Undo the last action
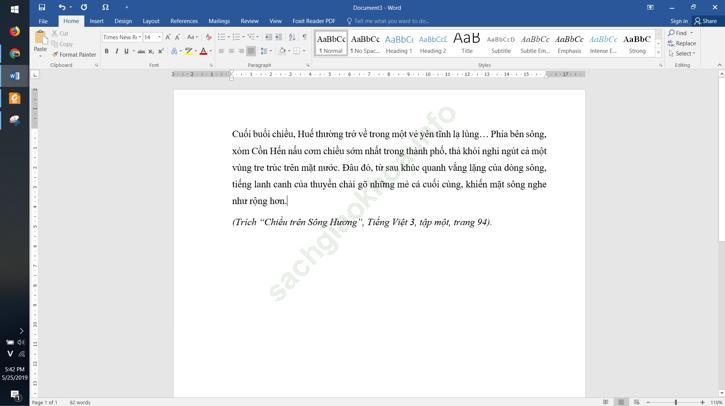Viewport: 725px width, 406px height. pos(61,7)
